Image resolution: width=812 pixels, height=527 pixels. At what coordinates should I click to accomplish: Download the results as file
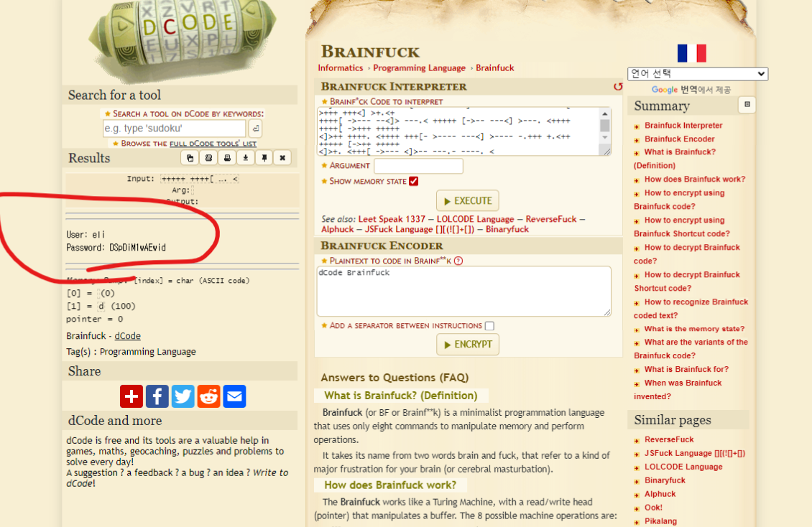click(x=246, y=158)
